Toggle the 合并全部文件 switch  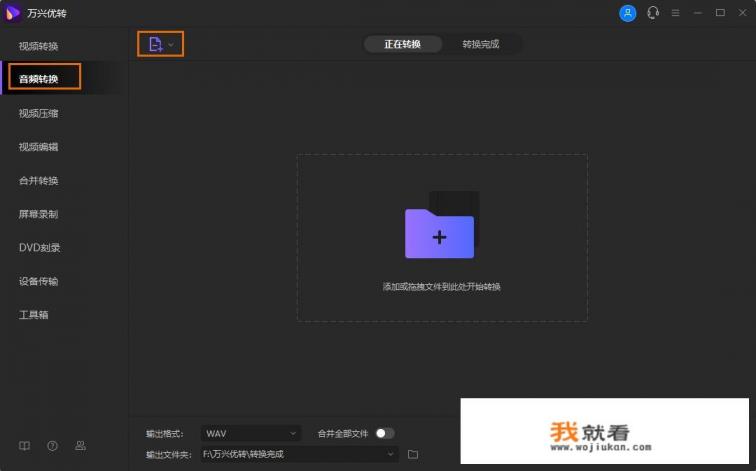[x=385, y=433]
